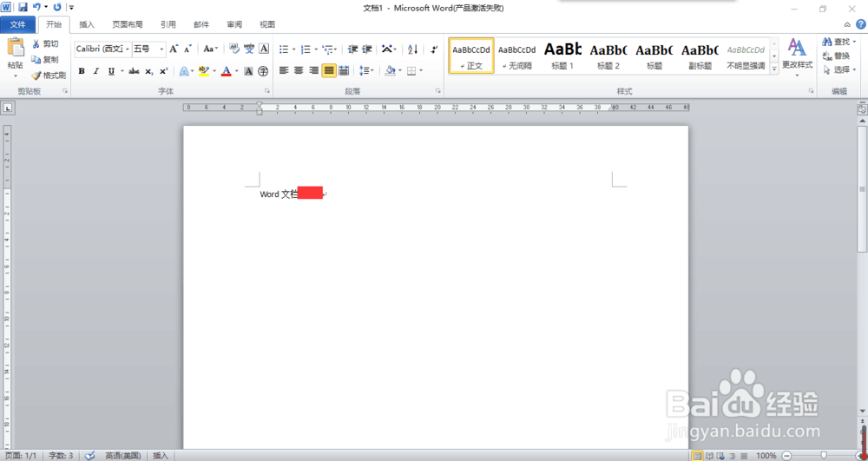Click the red font color swatch

point(226,71)
